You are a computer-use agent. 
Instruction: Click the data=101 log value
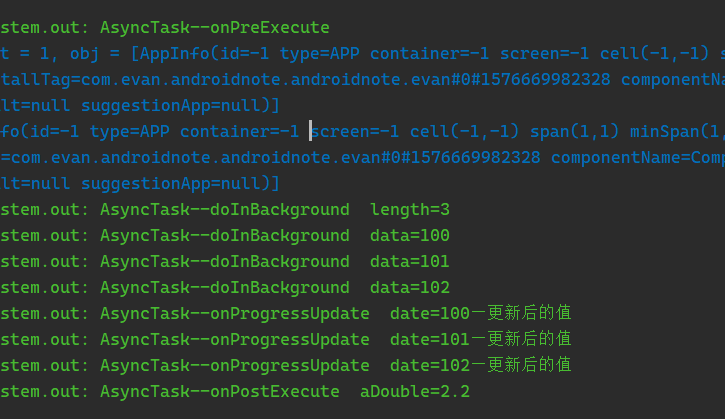point(409,262)
